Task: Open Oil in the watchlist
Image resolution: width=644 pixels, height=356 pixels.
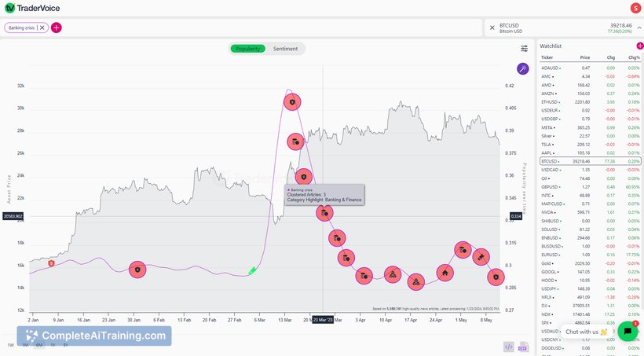Action: (590, 178)
